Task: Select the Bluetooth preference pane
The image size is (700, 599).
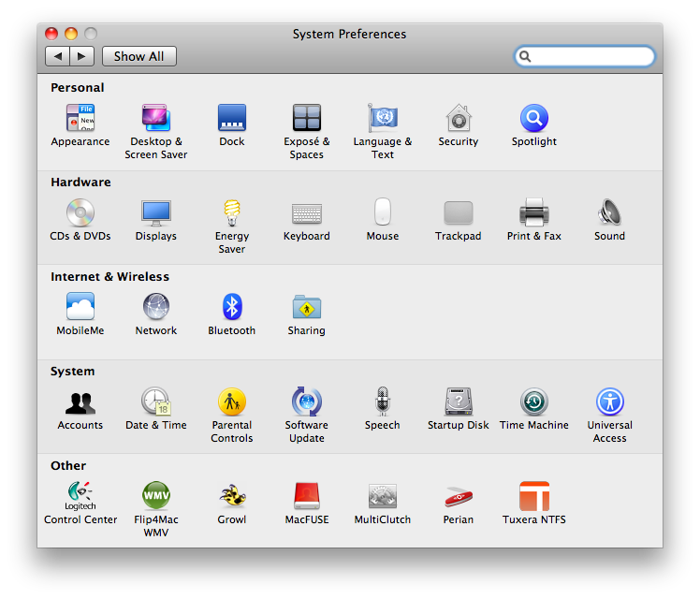Action: click(231, 307)
